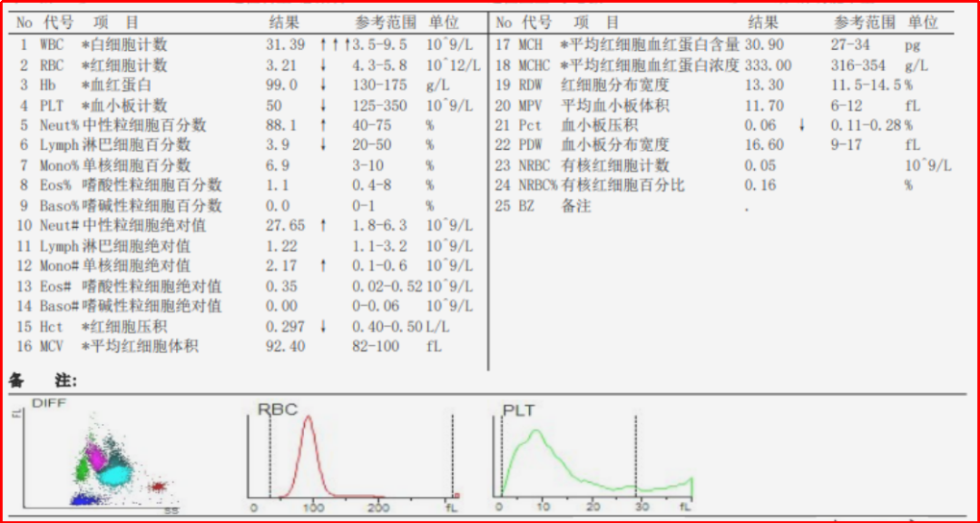Select the MCHC reference range 316-354

[858, 65]
